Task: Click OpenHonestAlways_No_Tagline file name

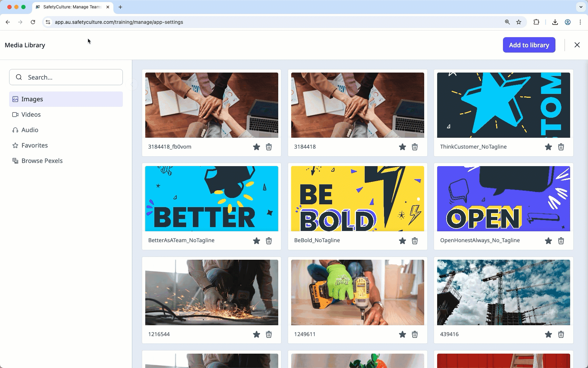Action: 480,240
